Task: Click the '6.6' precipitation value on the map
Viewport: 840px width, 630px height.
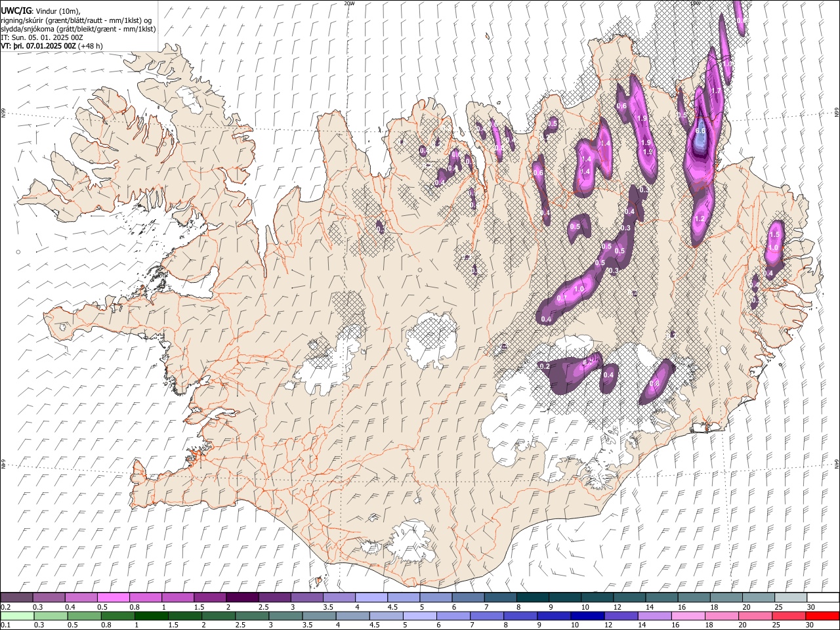Action: coord(700,131)
